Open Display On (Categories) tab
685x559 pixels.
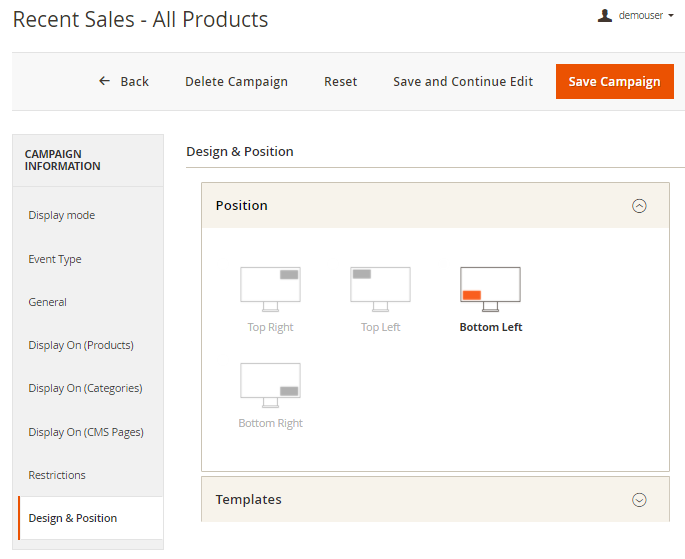click(85, 388)
